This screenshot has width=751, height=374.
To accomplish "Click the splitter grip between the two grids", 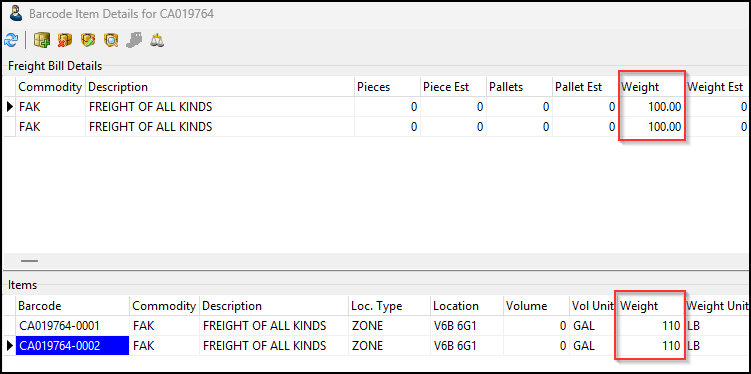I will [x=30, y=261].
